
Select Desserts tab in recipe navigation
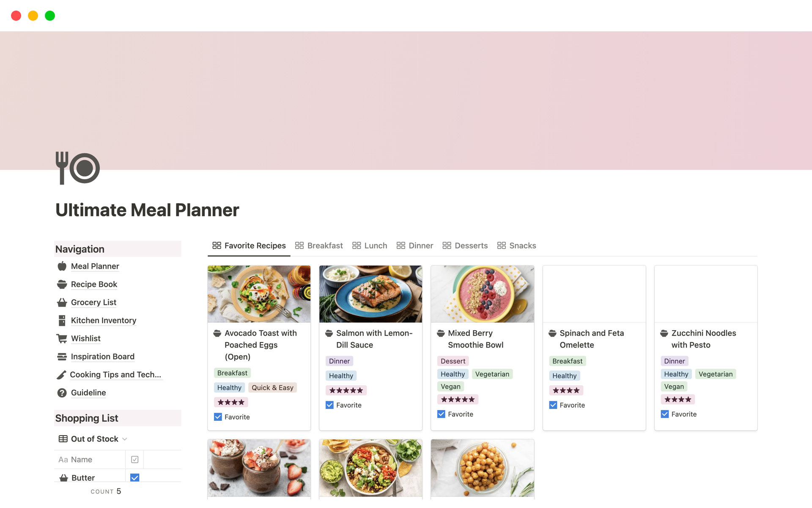pyautogui.click(x=471, y=245)
